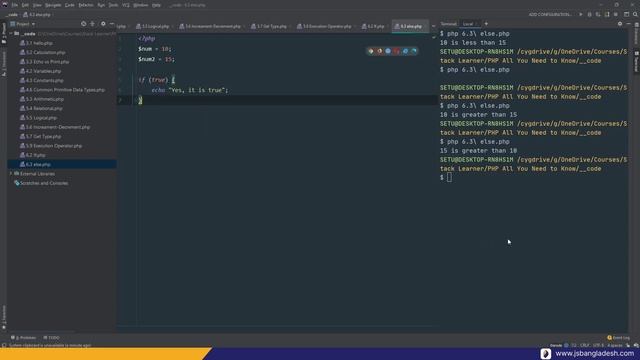This screenshot has height=360, width=640.
Task: Open 4.3 Constants.php in project tree
Action: point(42,81)
